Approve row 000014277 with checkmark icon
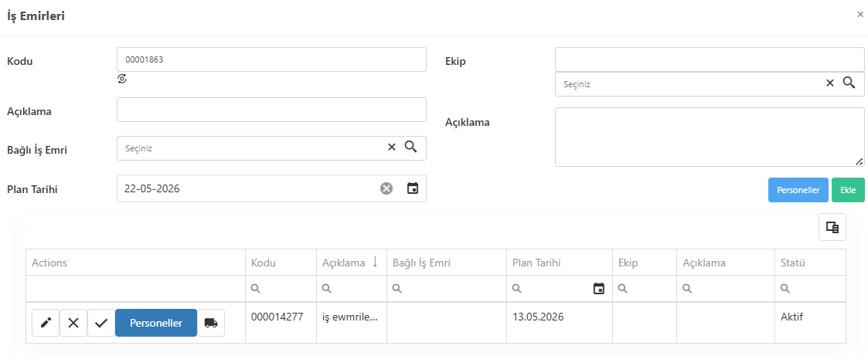The height and width of the screenshot is (356, 868). (100, 323)
